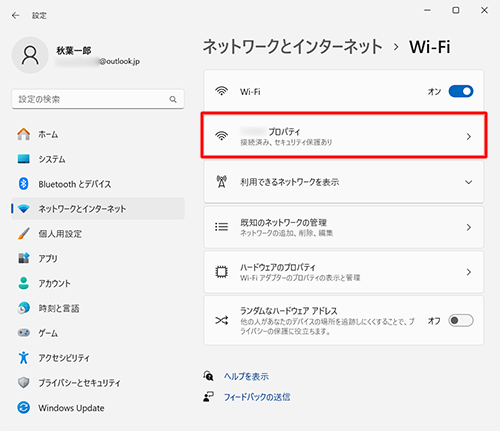Click the chip icon for ハードウェアのプロパティ

[x=221, y=272]
